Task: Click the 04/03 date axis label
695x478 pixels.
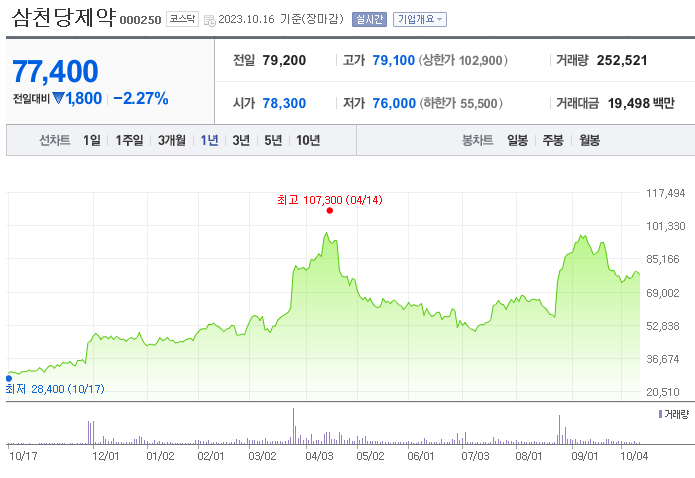Action: pyautogui.click(x=319, y=456)
